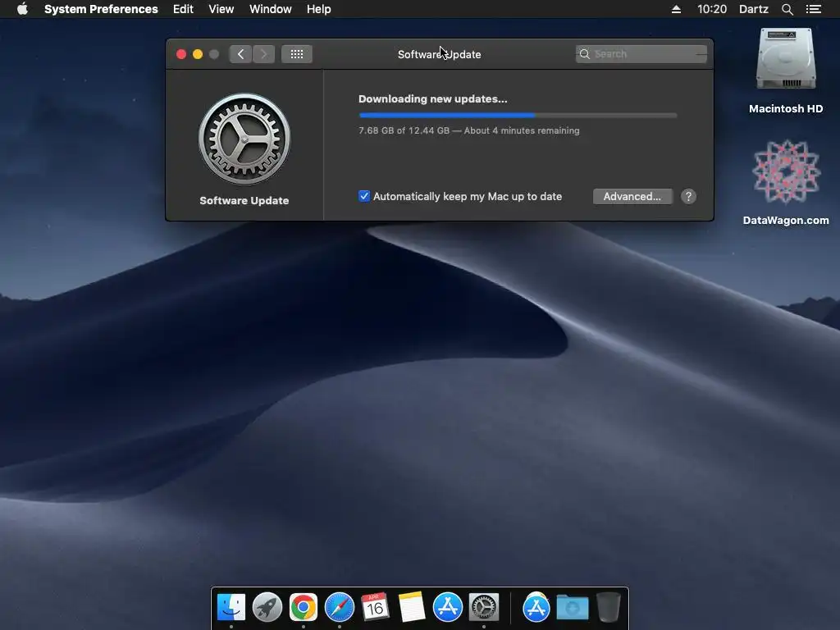
Task: Open Calendar from the Dock
Action: tap(375, 607)
